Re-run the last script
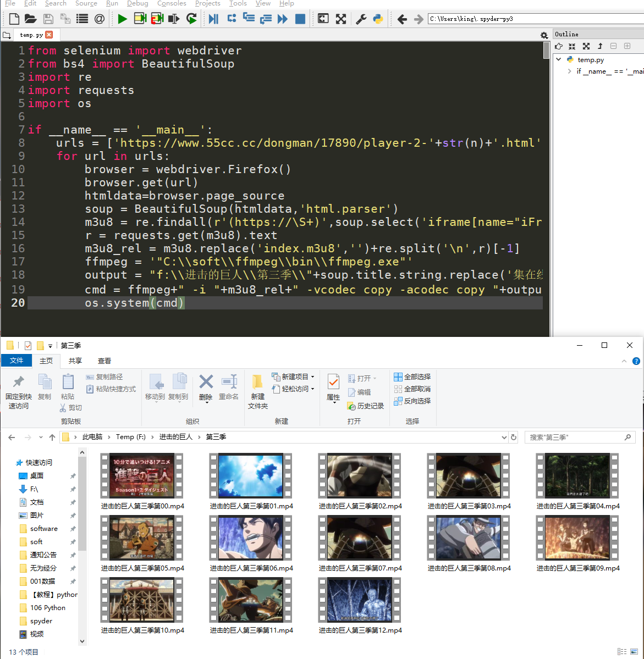The width and height of the screenshot is (644, 659). click(191, 19)
